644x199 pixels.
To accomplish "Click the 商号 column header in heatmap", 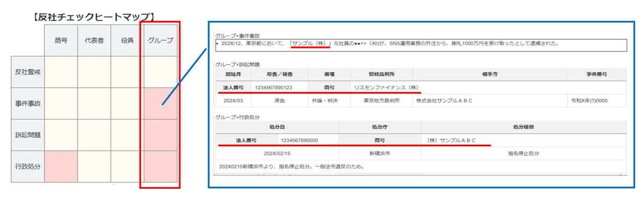I will (x=61, y=40).
